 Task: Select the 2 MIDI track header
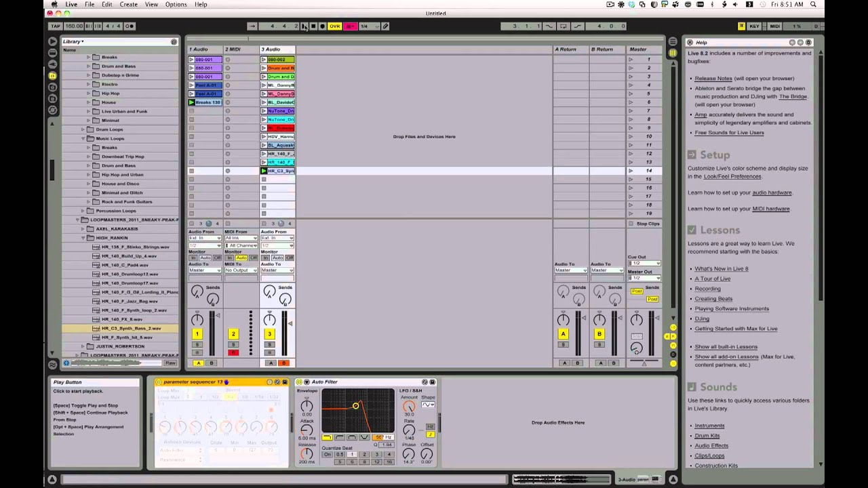pos(241,49)
